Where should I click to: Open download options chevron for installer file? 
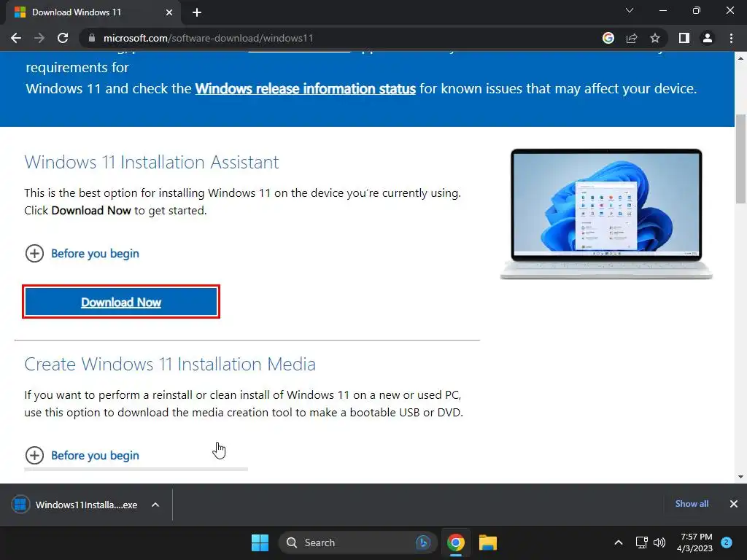pos(155,505)
